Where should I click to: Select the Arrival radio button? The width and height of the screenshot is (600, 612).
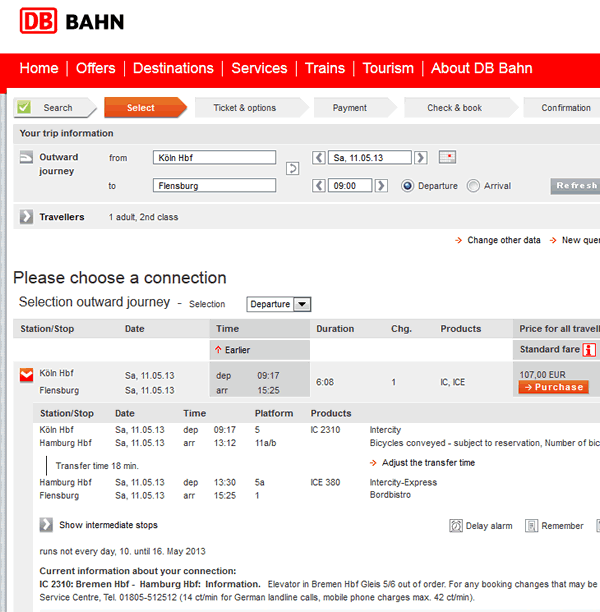473,186
